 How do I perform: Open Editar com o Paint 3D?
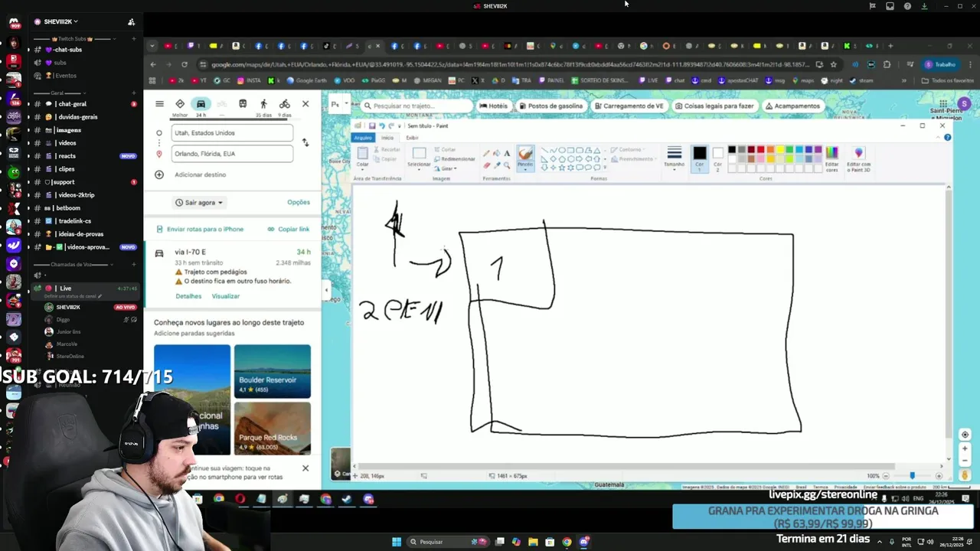pos(858,158)
